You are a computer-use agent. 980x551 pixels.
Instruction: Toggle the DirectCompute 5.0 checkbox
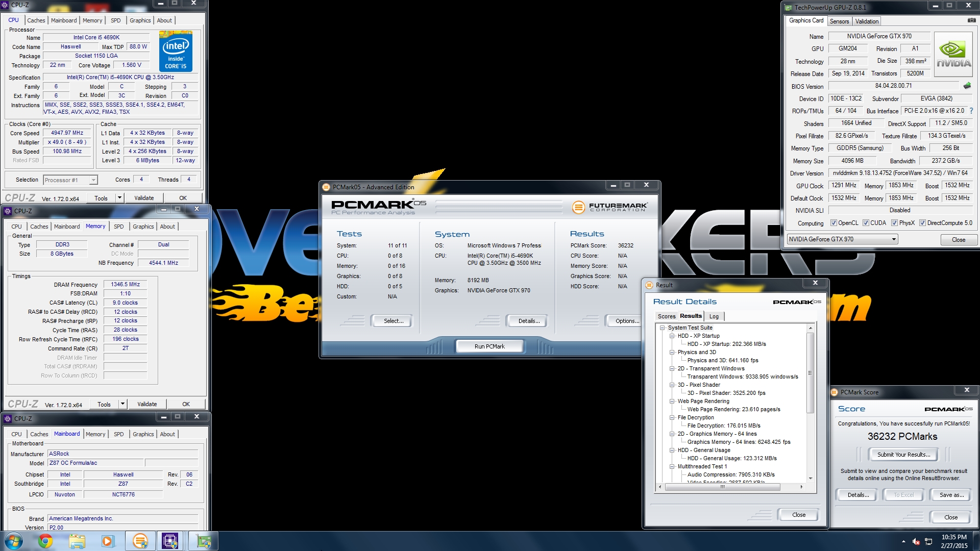[922, 223]
